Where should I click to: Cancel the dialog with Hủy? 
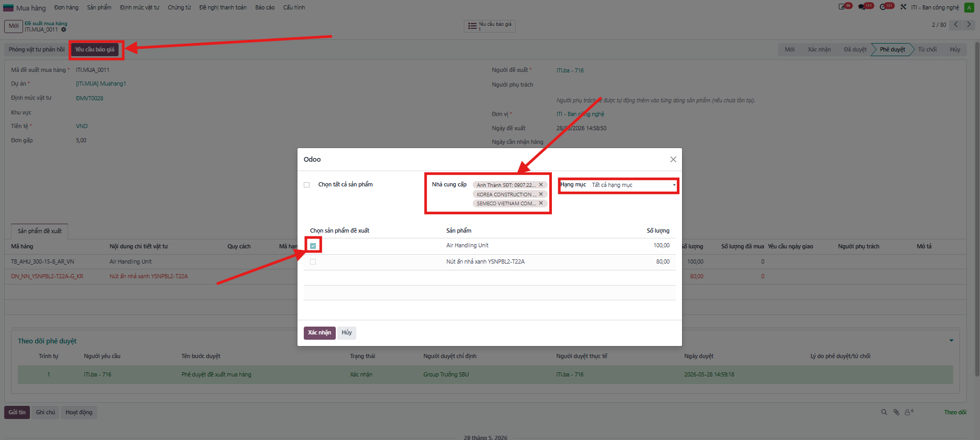tap(347, 333)
